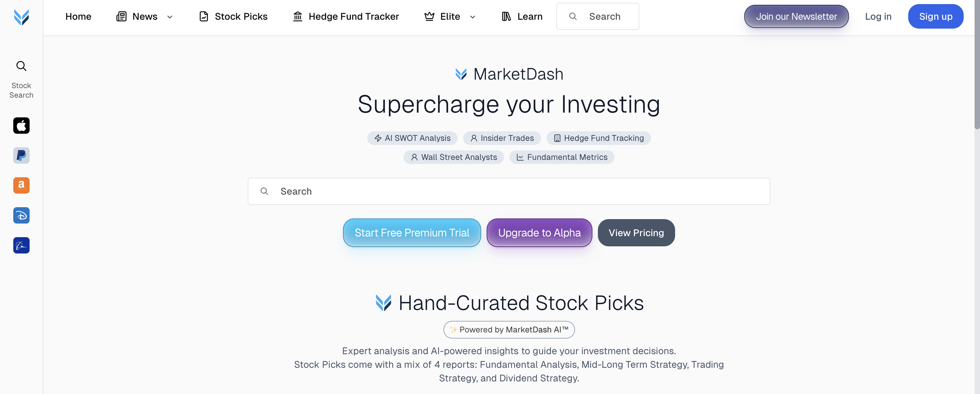This screenshot has width=980, height=394.
Task: Open the Apple stock icon
Action: [x=21, y=126]
